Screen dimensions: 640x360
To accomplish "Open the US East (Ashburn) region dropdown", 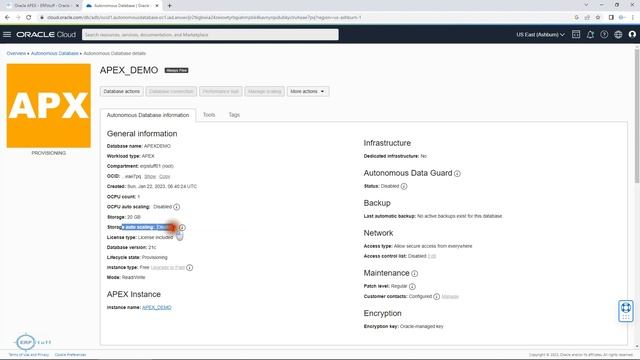I will 540,35.
